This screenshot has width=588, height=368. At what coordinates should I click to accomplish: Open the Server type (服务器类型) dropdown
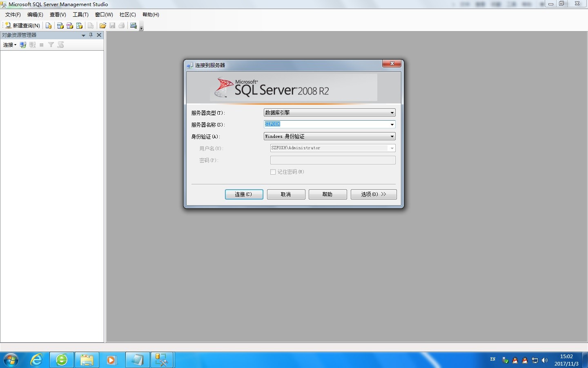point(330,112)
